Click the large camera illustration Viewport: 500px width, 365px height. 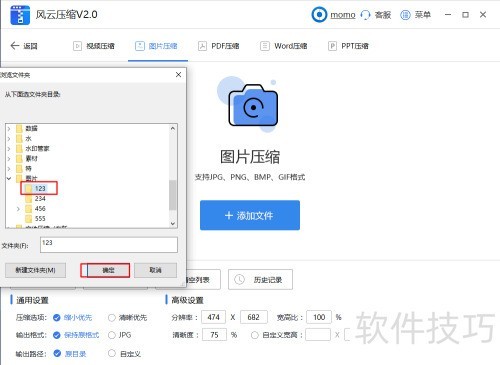[253, 106]
